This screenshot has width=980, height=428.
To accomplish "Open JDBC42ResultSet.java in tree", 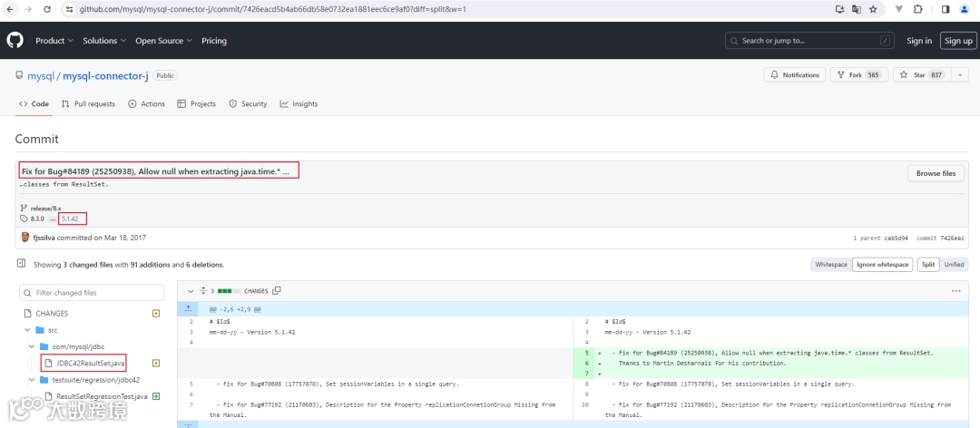I will 91,363.
